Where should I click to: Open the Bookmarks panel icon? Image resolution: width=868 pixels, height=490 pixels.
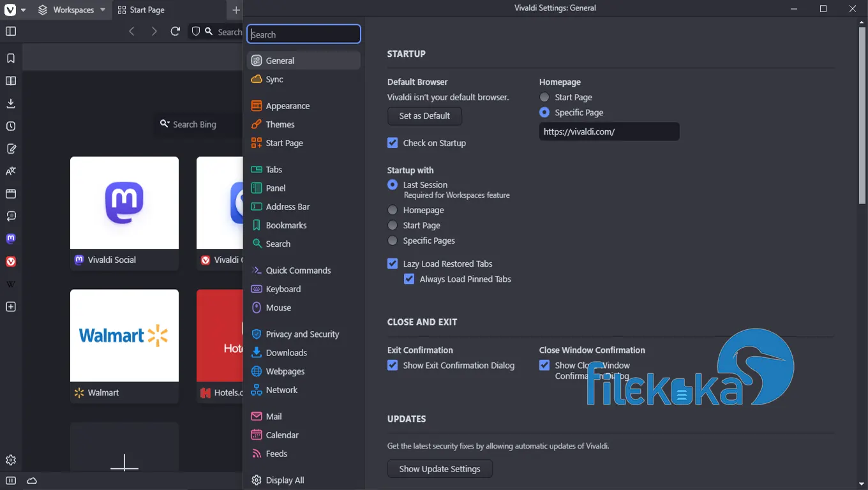pos(11,58)
